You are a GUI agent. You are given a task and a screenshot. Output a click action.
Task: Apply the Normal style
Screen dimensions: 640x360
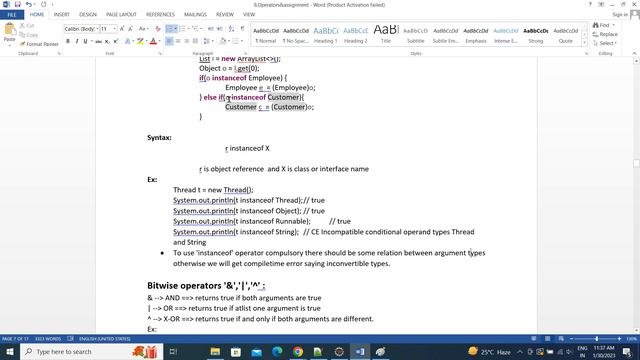pyautogui.click(x=266, y=35)
